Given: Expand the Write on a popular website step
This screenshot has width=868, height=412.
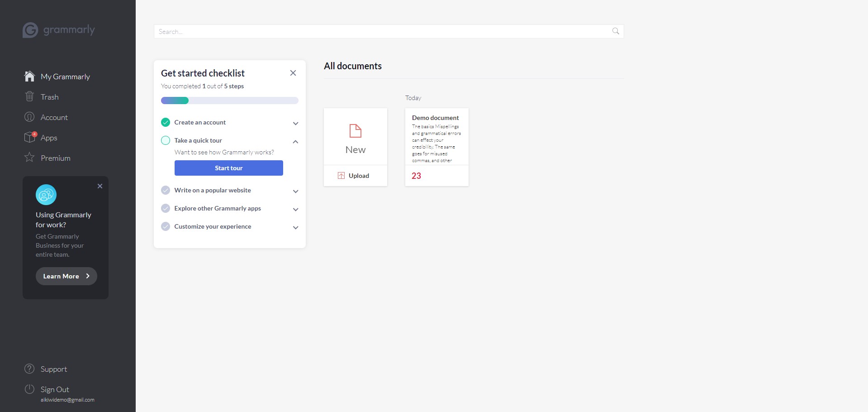Looking at the screenshot, I should click(295, 191).
